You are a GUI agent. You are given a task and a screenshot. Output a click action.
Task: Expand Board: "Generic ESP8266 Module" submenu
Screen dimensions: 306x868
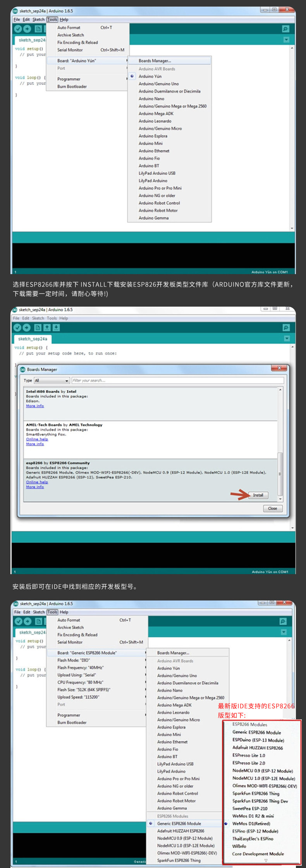pos(96,653)
